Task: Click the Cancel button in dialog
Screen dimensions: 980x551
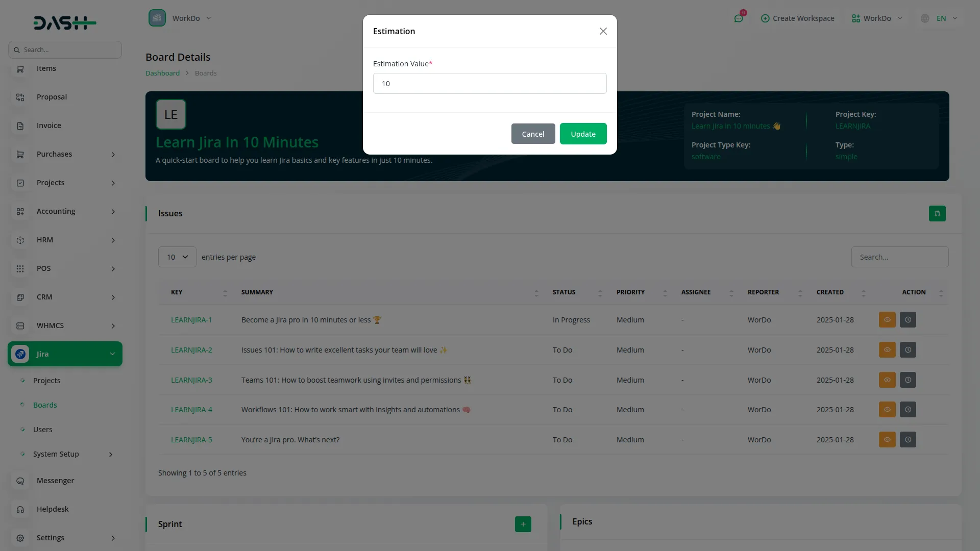Action: 533,134
